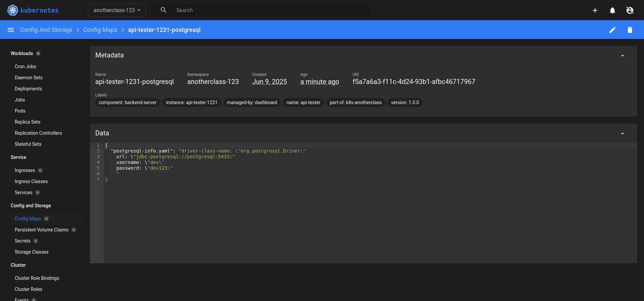This screenshot has width=644, height=301.
Task: Go to Config Maps breadcrumb
Action: [x=100, y=30]
